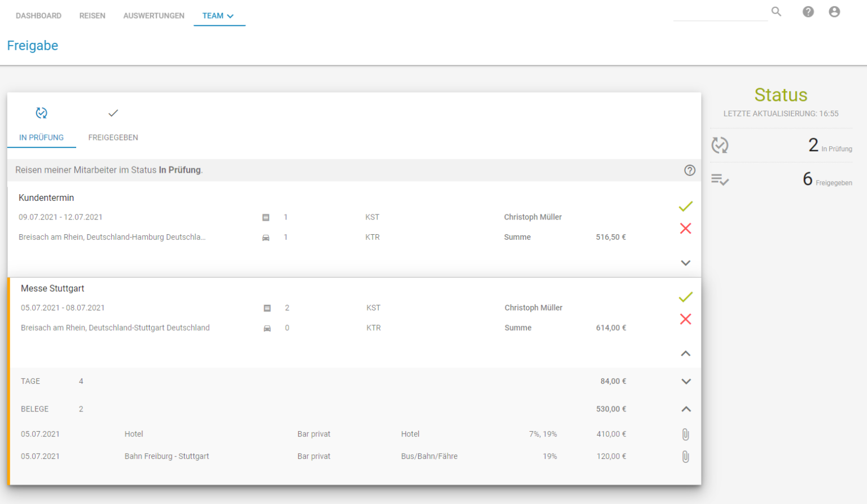This screenshot has height=504, width=867.
Task: Reject the Messe Stuttgart trip
Action: point(686,319)
